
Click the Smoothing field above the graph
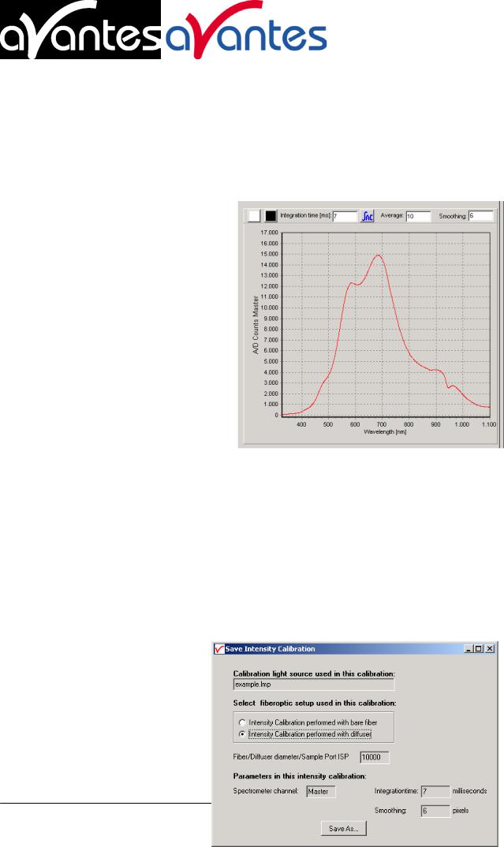(481, 216)
